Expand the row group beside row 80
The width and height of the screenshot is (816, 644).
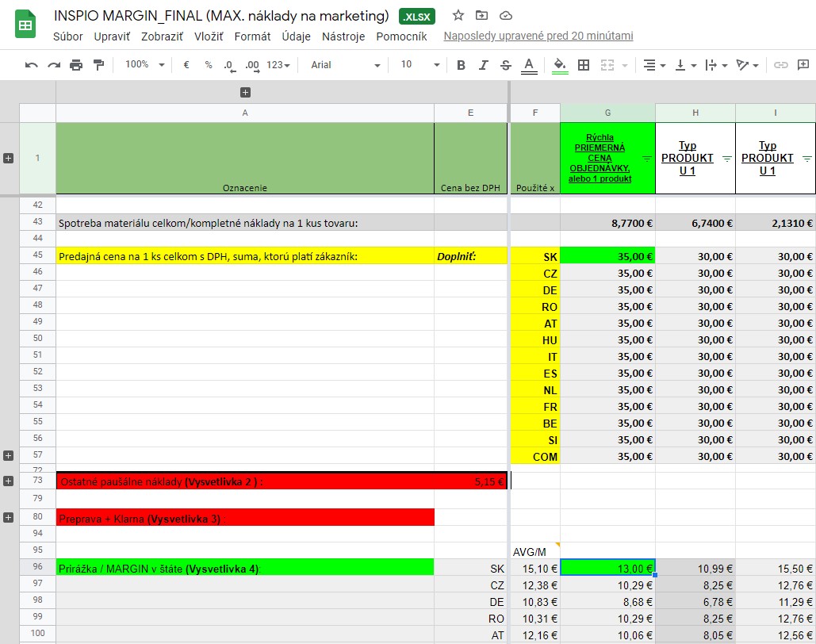click(x=8, y=517)
